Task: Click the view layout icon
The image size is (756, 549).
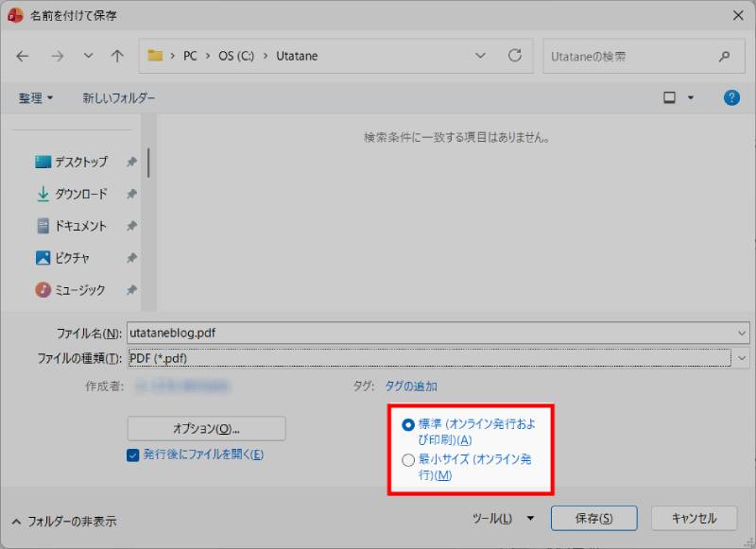Action: pyautogui.click(x=670, y=97)
